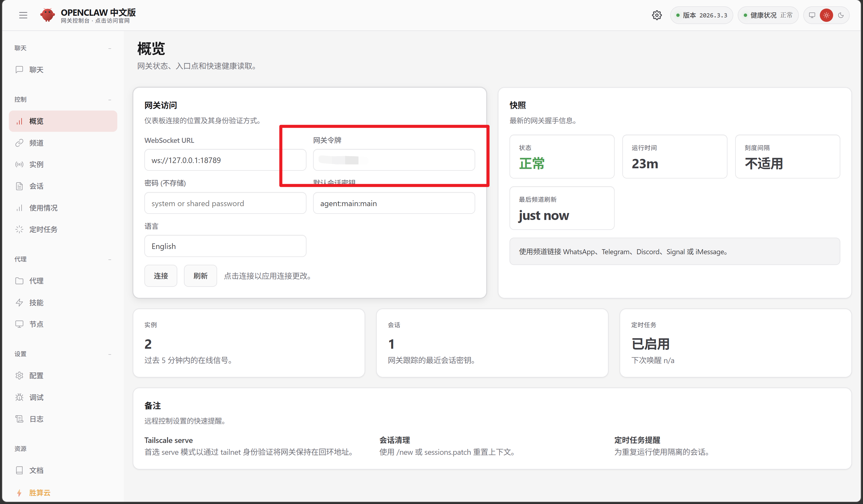Open the 语言 English dropdown
Screen dimensions: 863x504
click(x=225, y=246)
